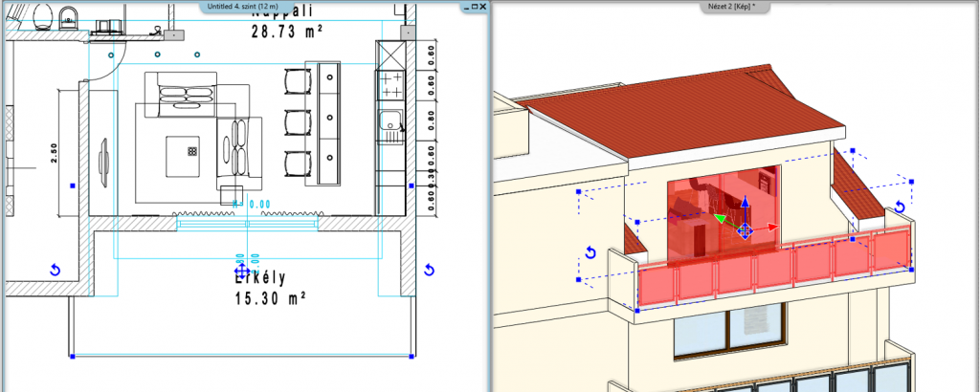Click the right rotate handle in the floor plan
Screen dimensions: 980x392
pyautogui.click(x=428, y=271)
